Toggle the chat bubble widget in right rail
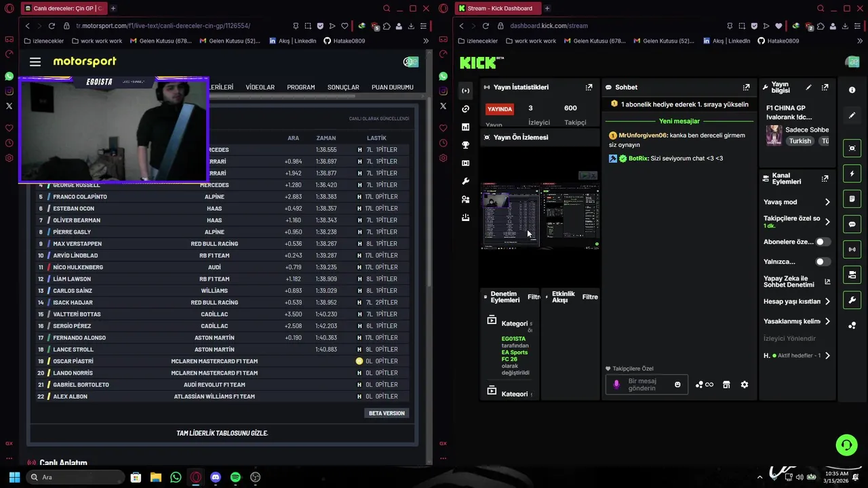This screenshot has height=488, width=868. click(x=852, y=224)
